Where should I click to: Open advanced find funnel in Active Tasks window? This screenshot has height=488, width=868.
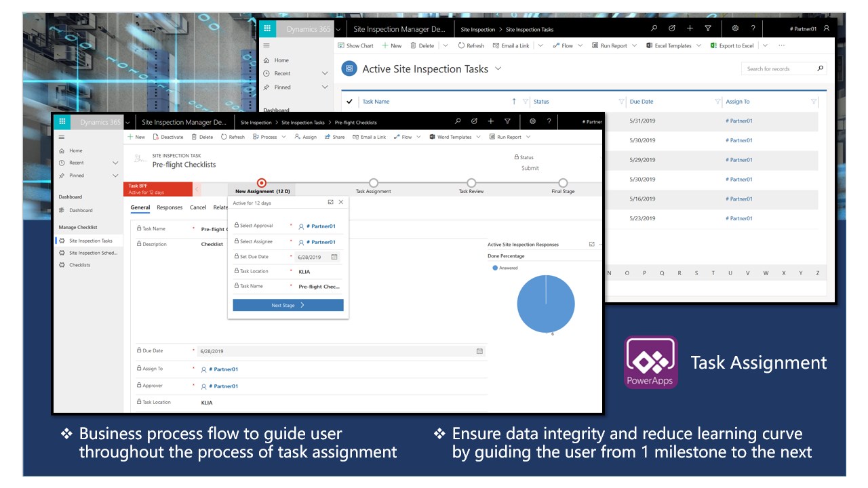coord(708,28)
